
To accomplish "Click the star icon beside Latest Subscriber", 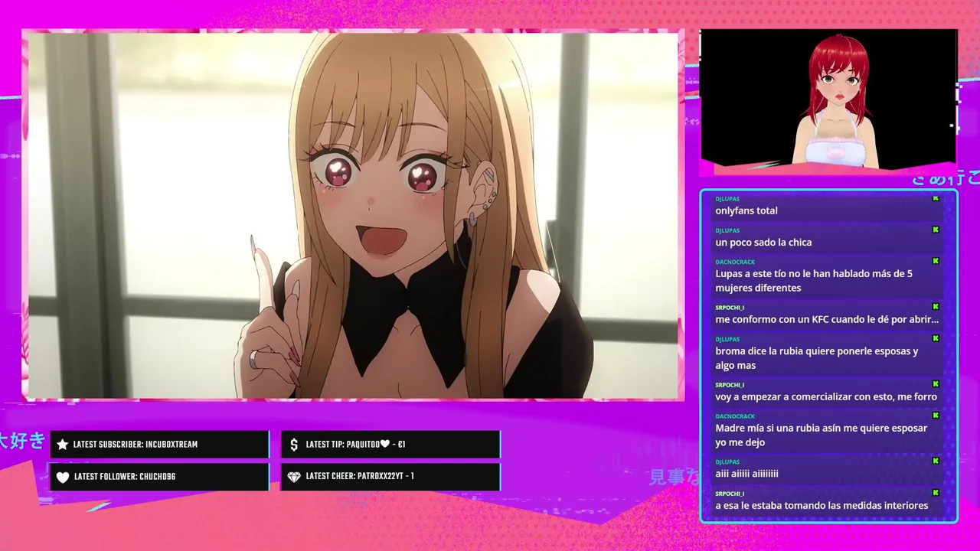I will click(x=63, y=445).
